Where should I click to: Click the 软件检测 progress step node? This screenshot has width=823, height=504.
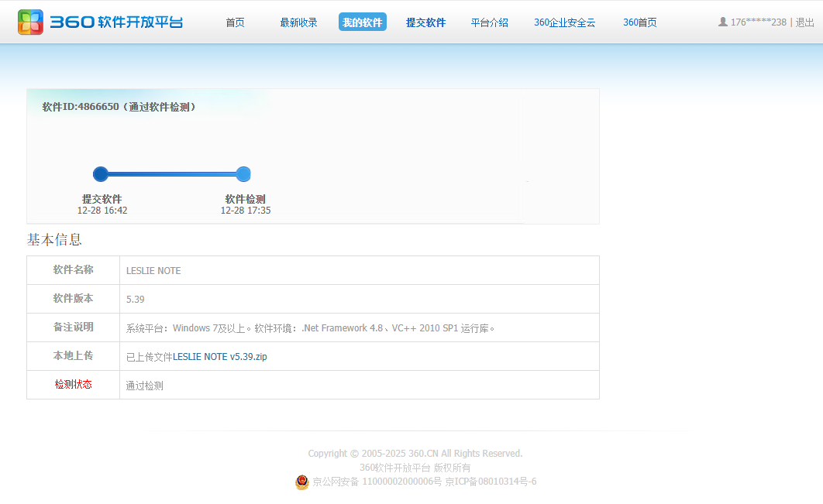pos(243,174)
